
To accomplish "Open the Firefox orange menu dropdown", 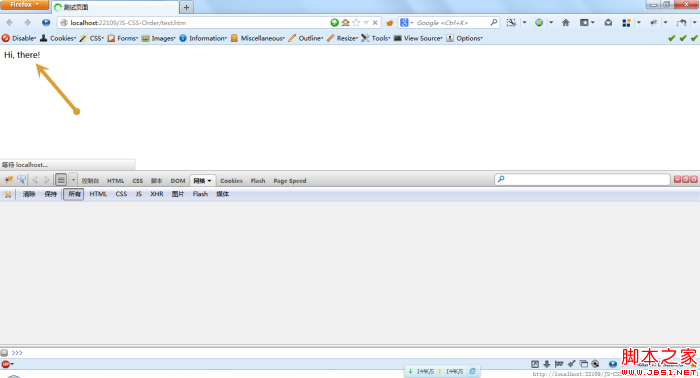I will point(25,4).
